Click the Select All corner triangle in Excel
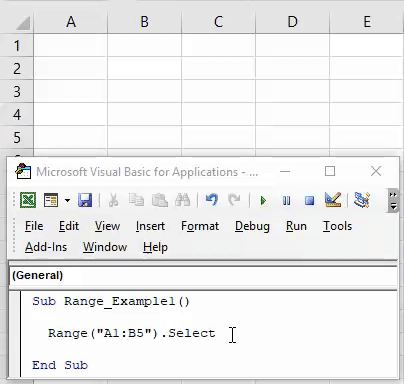Screen dimensions: 404x384 pyautogui.click(x=22, y=23)
